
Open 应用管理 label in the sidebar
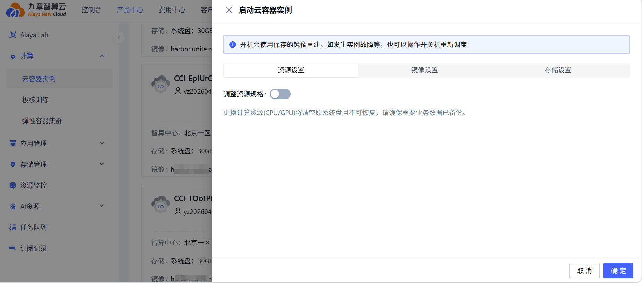click(x=34, y=144)
